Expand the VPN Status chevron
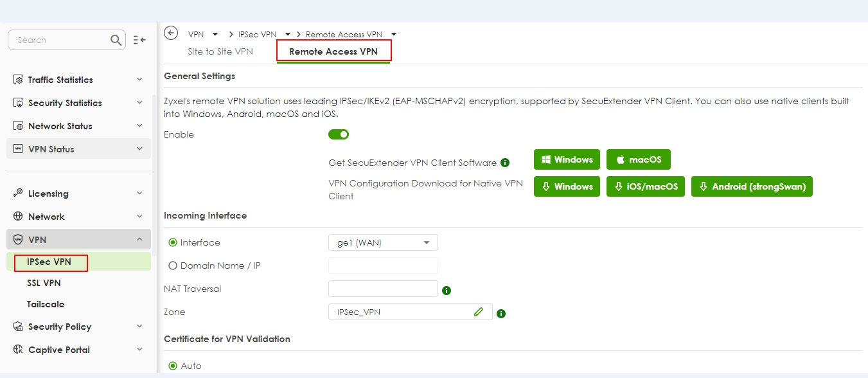This screenshot has height=378, width=868. pos(139,149)
